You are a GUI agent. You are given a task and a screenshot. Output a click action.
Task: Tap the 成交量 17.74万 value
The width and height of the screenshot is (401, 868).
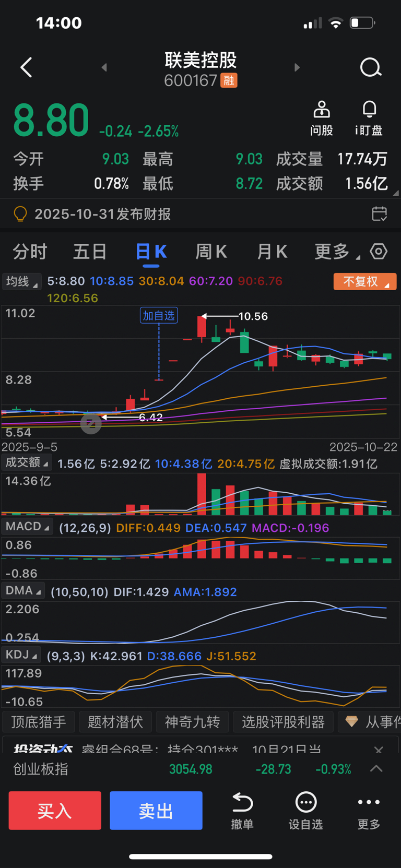[x=362, y=159]
